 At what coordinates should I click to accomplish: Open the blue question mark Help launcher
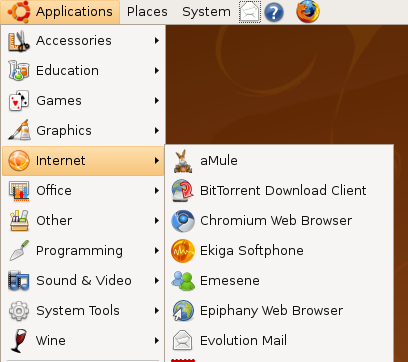(274, 13)
